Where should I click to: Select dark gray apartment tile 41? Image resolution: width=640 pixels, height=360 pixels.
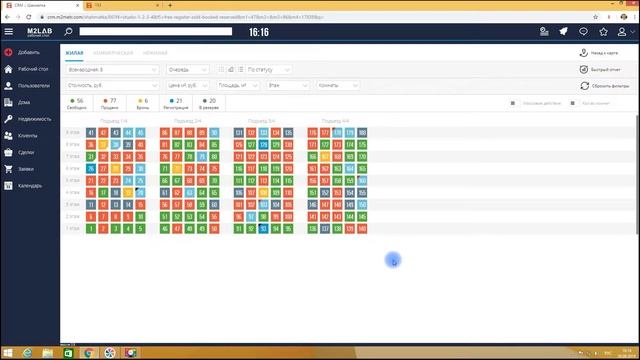(91, 133)
